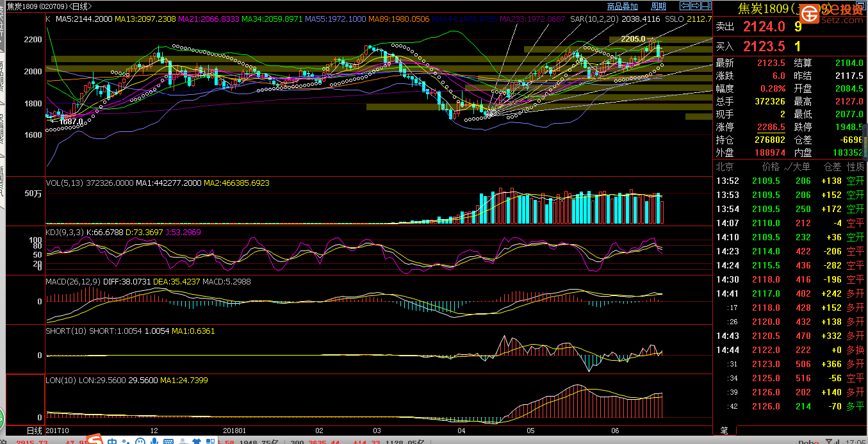Click the left arrow navigation icon
Screen dimensions: 868x444
685,6
